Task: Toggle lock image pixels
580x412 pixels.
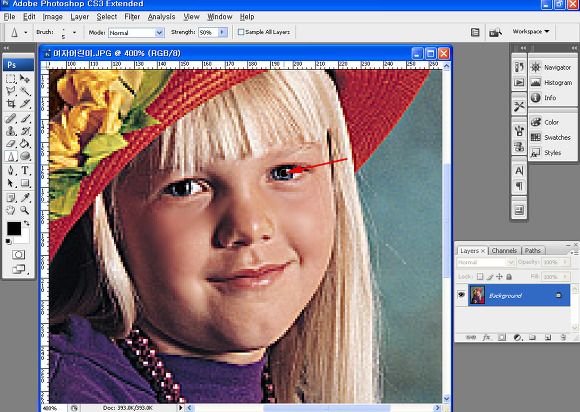Action: [490, 276]
